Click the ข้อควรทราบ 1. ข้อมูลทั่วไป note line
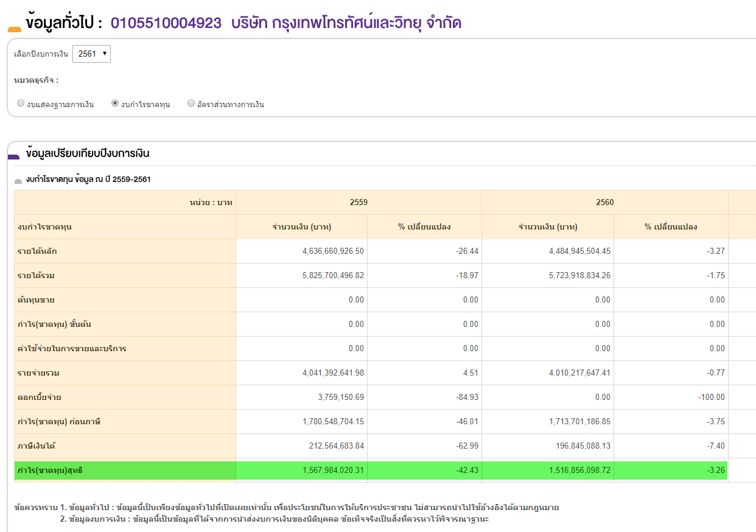Image resolution: width=756 pixels, height=532 pixels. click(286, 507)
